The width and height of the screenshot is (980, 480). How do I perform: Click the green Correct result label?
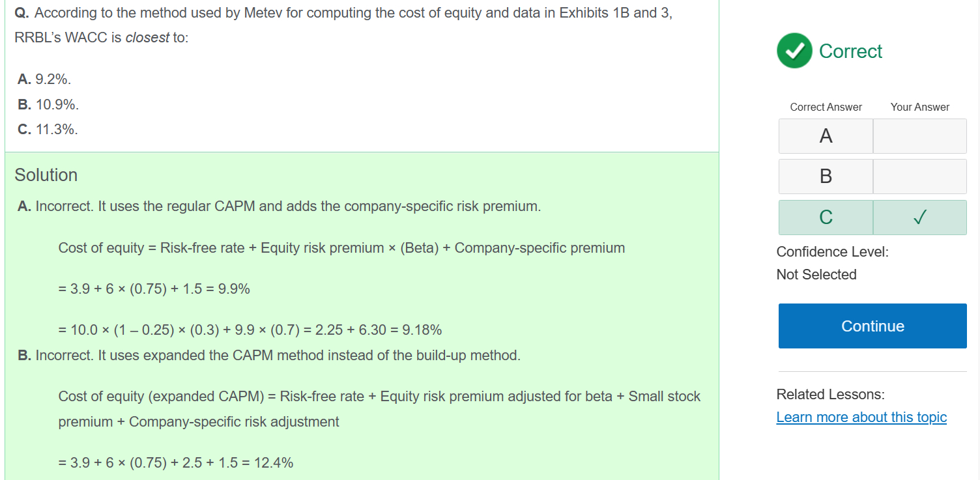click(x=850, y=51)
